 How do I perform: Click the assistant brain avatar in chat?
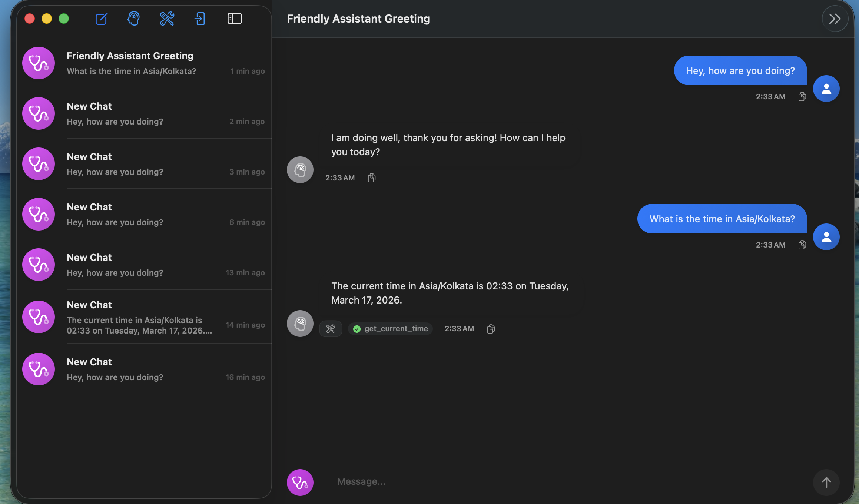click(300, 169)
